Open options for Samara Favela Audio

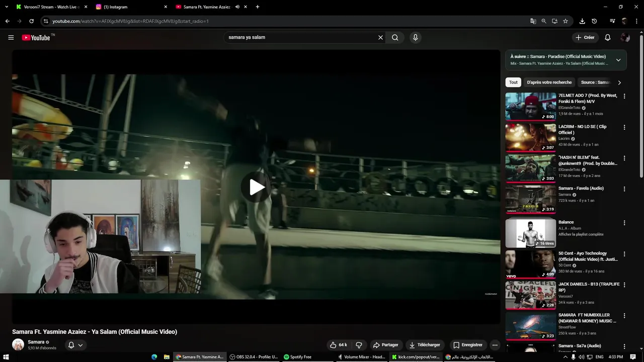tap(624, 189)
